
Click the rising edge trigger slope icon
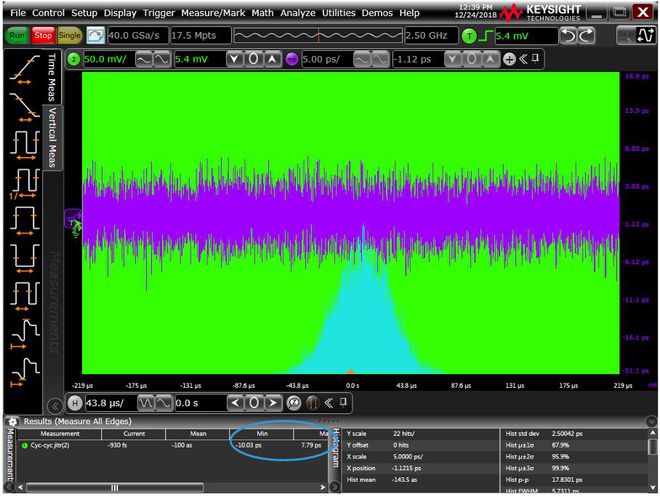coord(486,36)
